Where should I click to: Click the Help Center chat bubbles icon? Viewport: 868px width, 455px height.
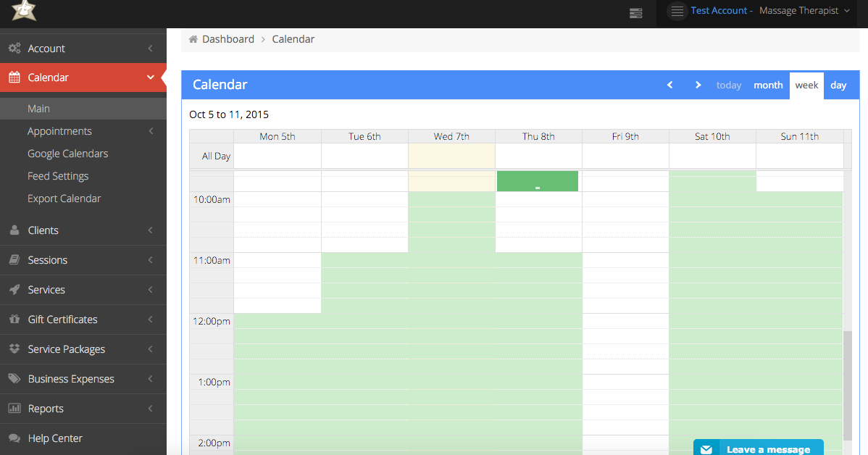coord(14,438)
